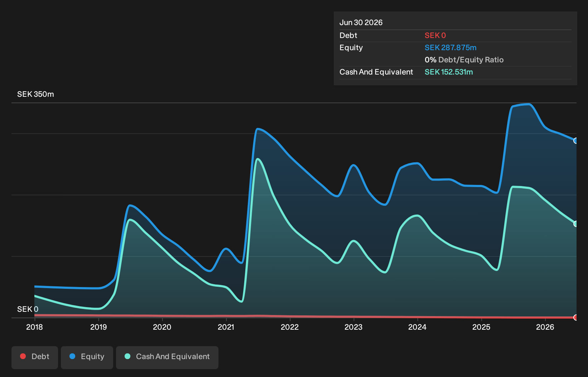
Task: Click Cash And Equivalent label in tooltip
Action: click(x=376, y=72)
